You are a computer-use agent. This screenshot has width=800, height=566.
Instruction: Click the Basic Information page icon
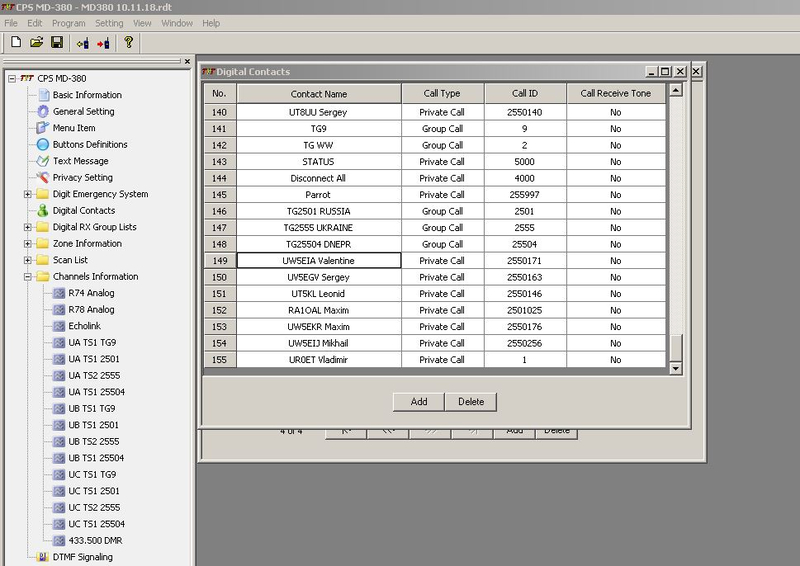click(44, 95)
